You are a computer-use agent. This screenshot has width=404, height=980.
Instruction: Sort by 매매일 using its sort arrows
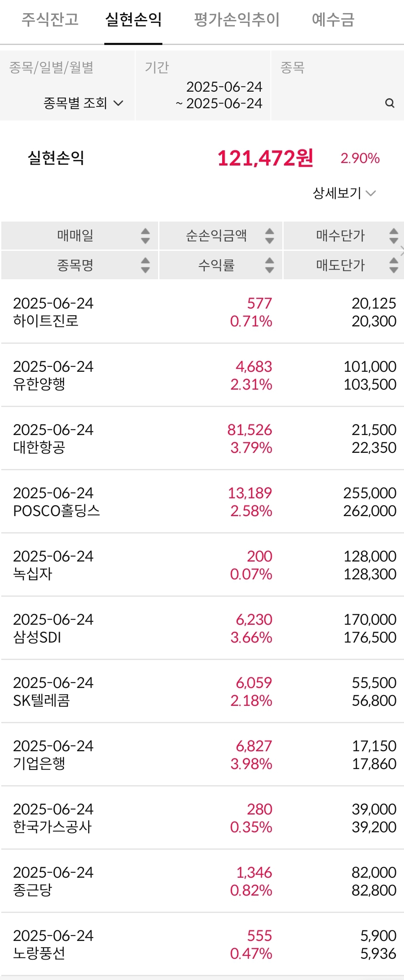coord(145,236)
